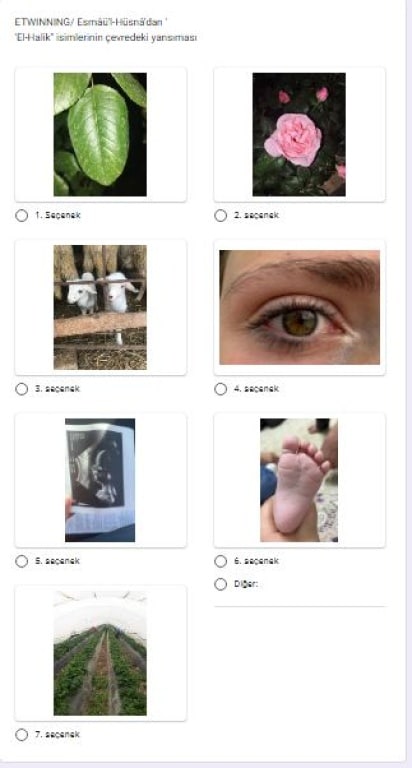Open the pink rose photo
Viewport: 412px width, 768px height.
coord(299,134)
